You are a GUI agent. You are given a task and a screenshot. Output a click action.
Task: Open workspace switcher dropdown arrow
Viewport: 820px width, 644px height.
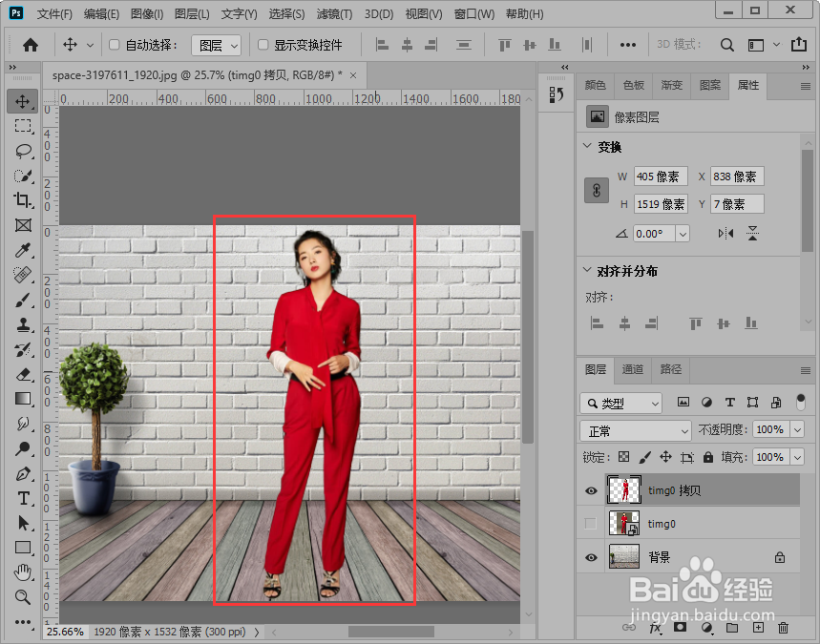pos(777,45)
